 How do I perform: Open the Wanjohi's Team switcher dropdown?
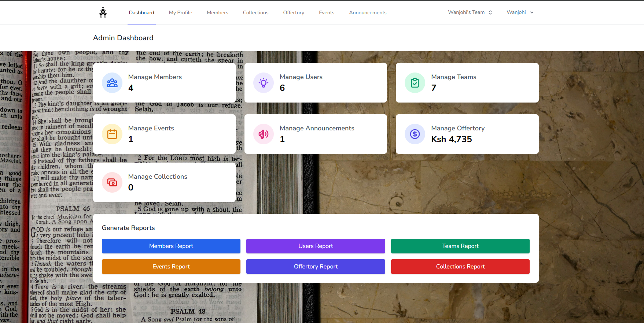tap(470, 12)
